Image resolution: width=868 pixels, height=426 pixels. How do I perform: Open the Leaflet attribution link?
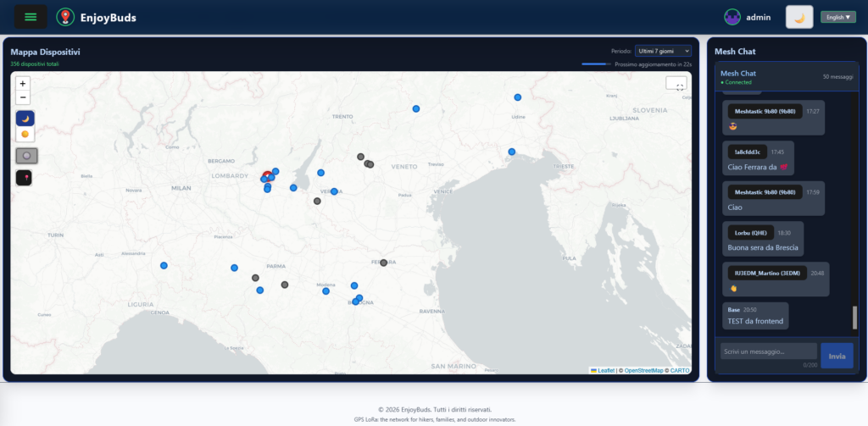pos(605,370)
